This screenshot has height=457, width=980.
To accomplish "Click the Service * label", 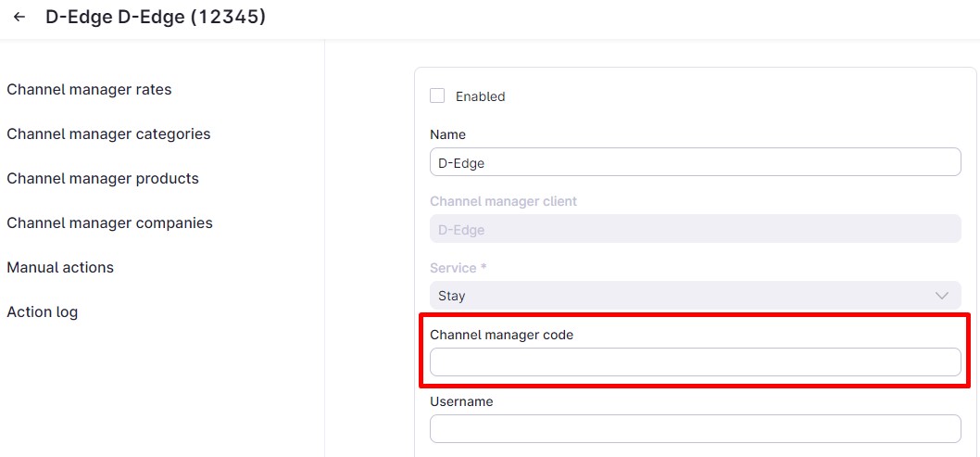I will point(459,268).
